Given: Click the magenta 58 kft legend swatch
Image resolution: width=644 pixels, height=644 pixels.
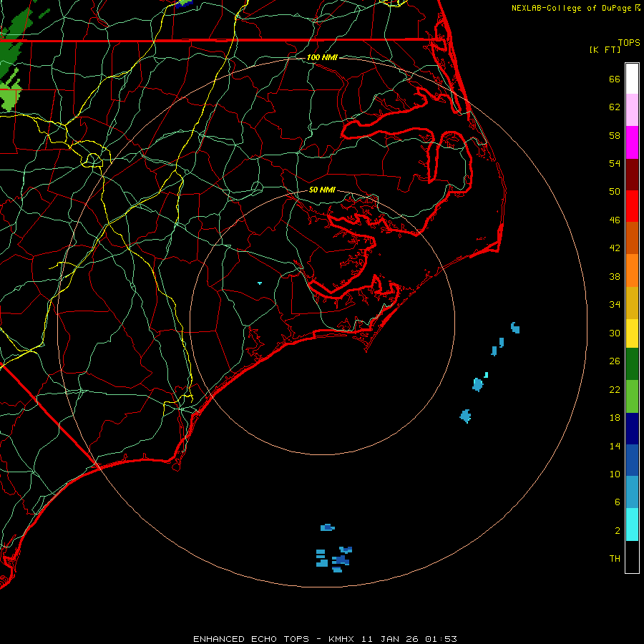Looking at the screenshot, I should coord(632,142).
